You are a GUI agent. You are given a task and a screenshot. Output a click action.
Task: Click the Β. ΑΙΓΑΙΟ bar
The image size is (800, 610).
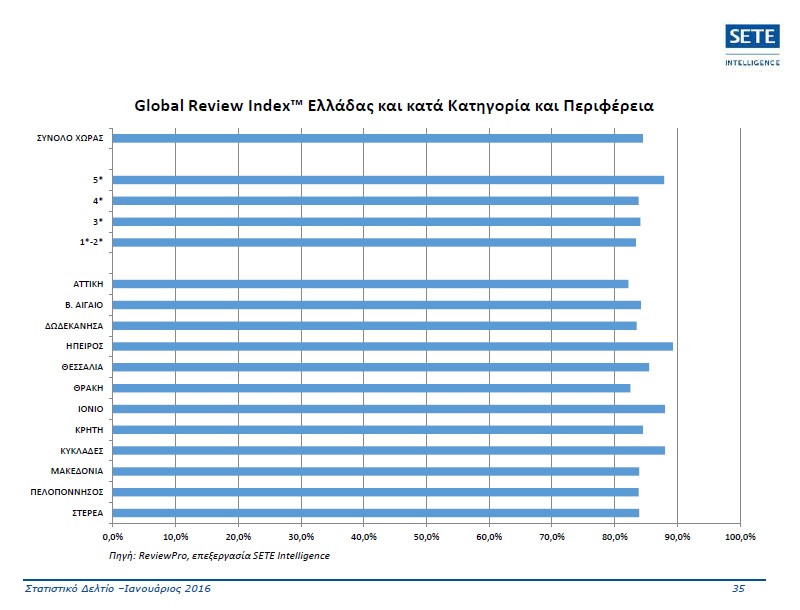coord(377,305)
